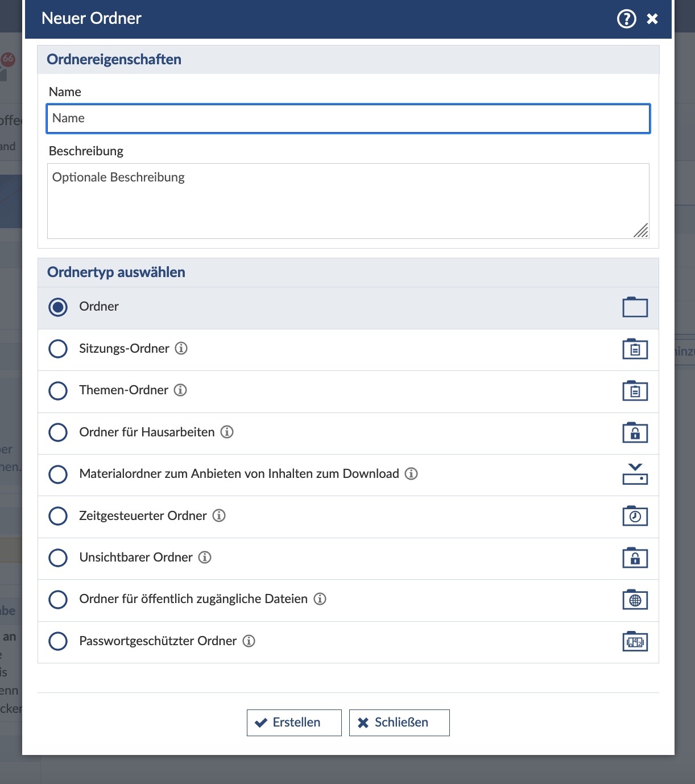
Task: Open the help icon in dialog header
Action: coord(626,19)
